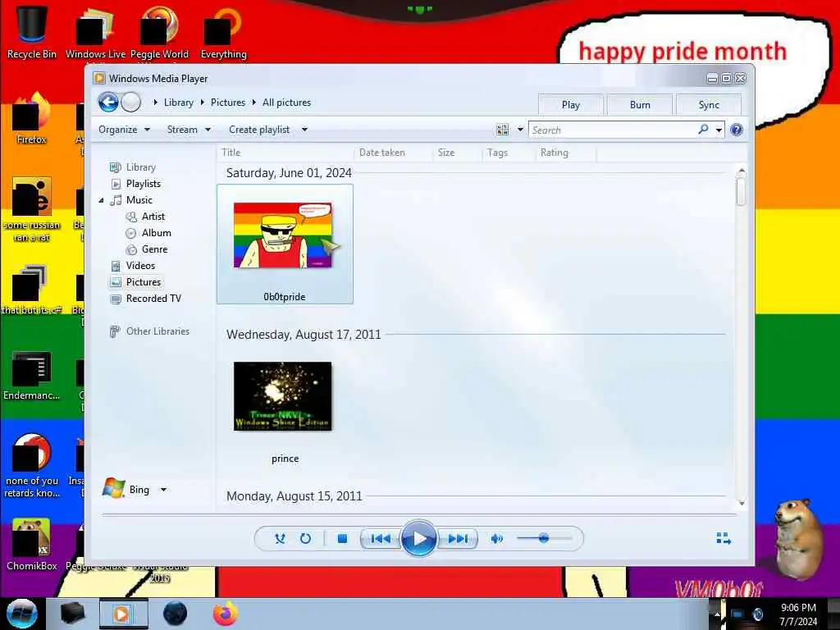Click Pictures in the breadcrumb path

click(228, 103)
